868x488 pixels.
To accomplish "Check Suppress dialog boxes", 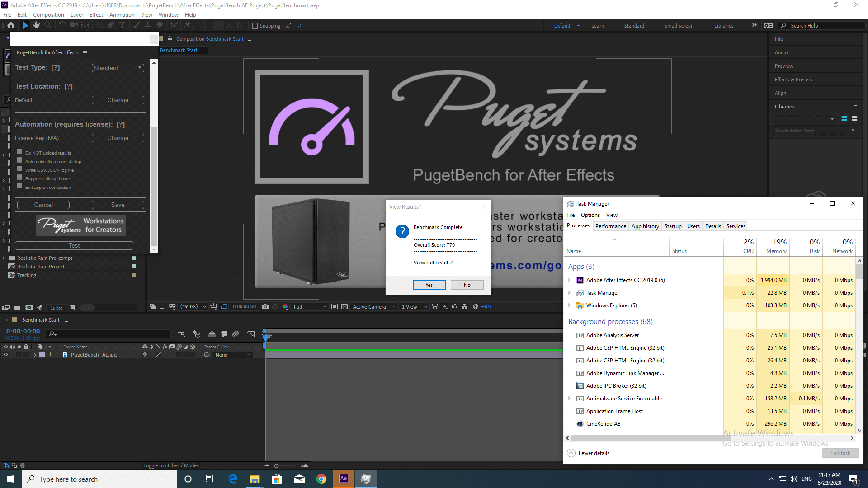I will [x=19, y=178].
